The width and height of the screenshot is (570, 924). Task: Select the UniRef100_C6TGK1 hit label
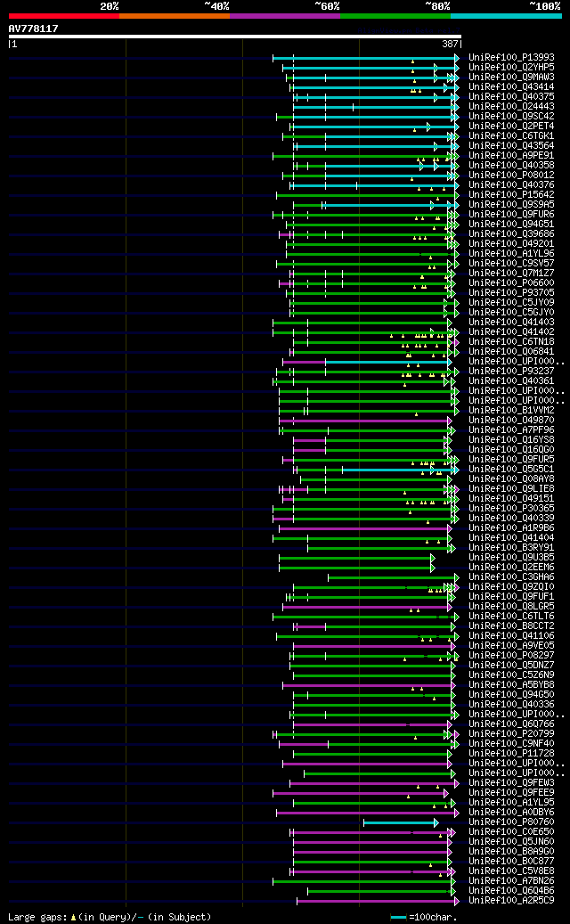[512, 136]
